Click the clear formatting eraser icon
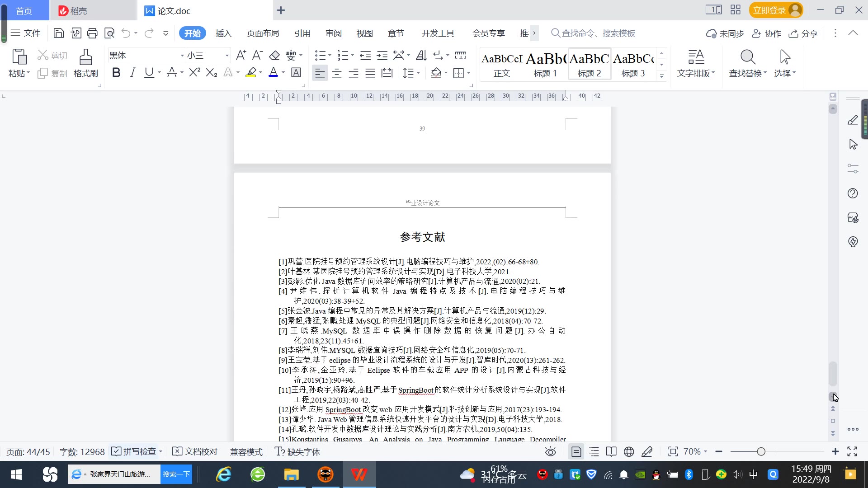Viewport: 868px width, 488px height. pos(274,55)
